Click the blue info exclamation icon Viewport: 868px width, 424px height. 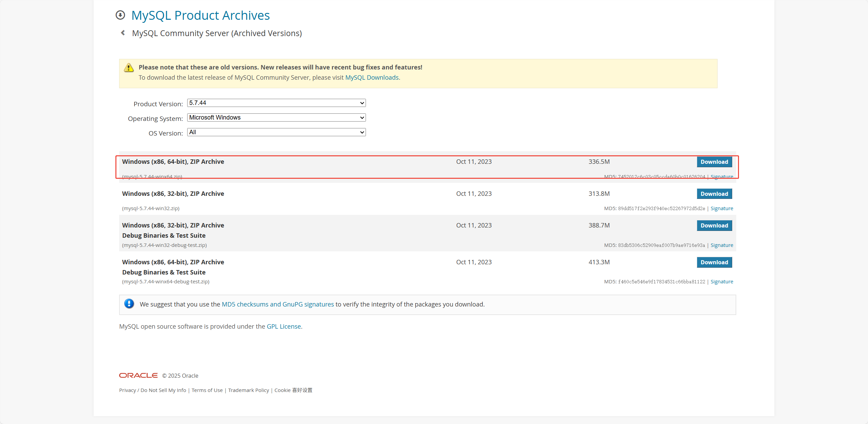(129, 303)
